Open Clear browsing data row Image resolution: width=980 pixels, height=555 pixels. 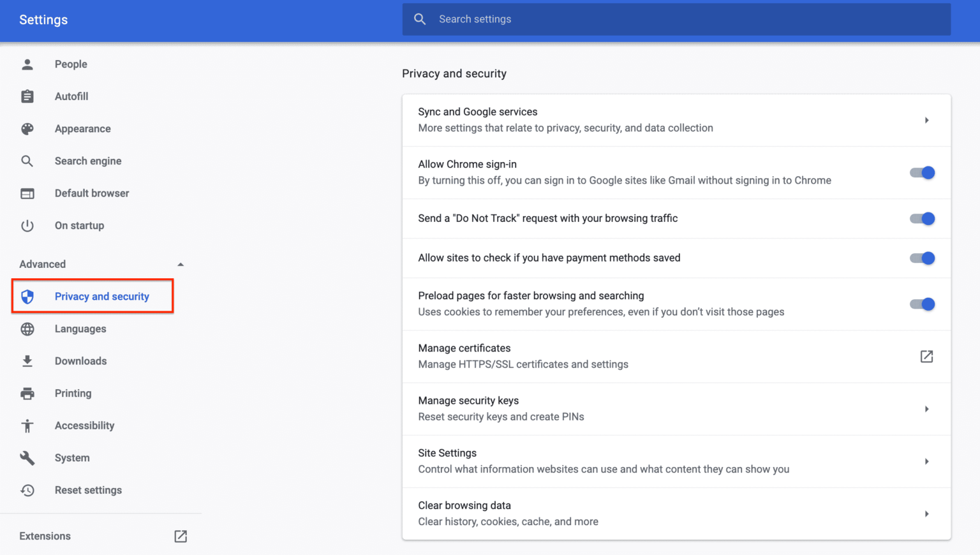coord(676,514)
